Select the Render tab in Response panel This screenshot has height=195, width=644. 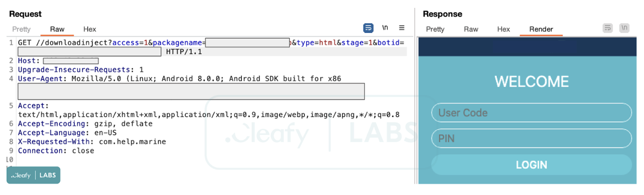coord(541,29)
